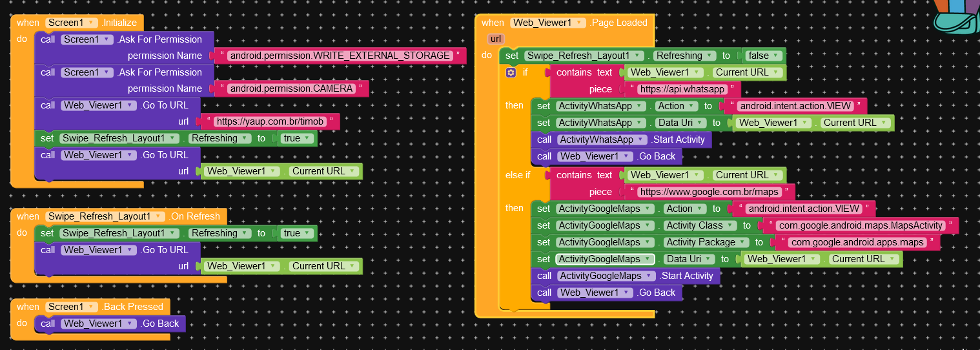
Task: Open the if block's mutator gear icon
Action: (511, 72)
